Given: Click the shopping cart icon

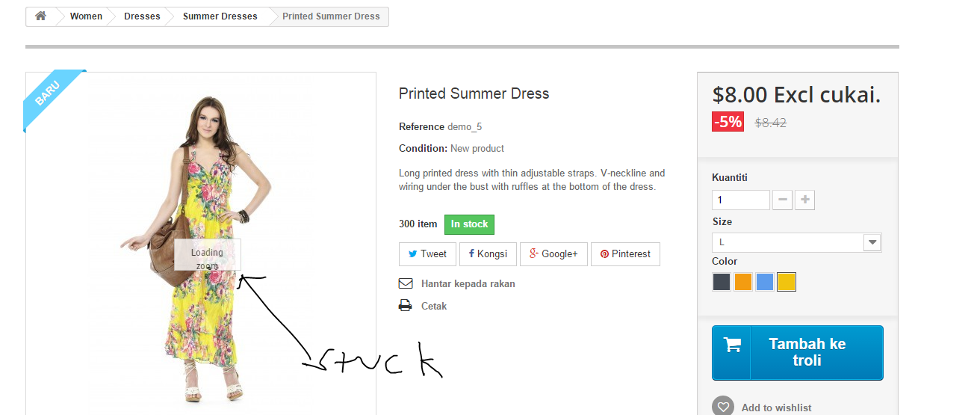Looking at the screenshot, I should pos(732,345).
